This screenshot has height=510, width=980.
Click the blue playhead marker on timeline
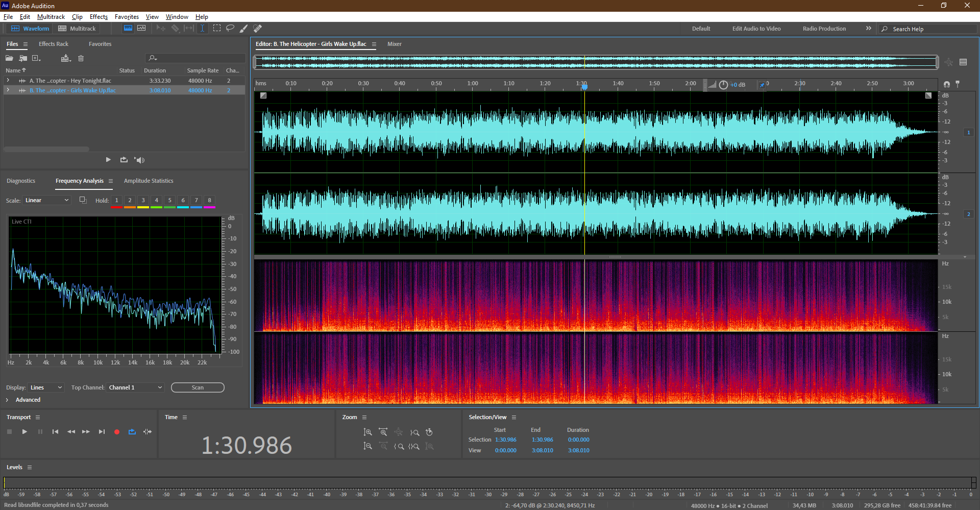[584, 87]
